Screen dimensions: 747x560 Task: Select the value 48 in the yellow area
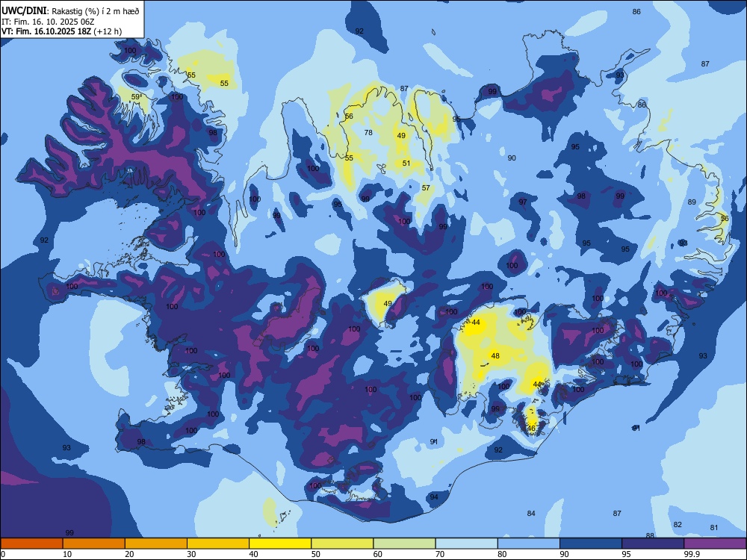click(495, 355)
